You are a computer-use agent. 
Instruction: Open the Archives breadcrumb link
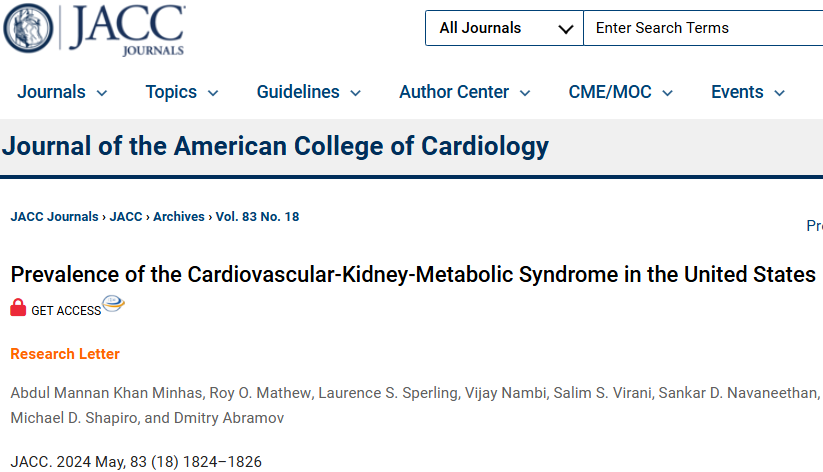click(x=179, y=217)
